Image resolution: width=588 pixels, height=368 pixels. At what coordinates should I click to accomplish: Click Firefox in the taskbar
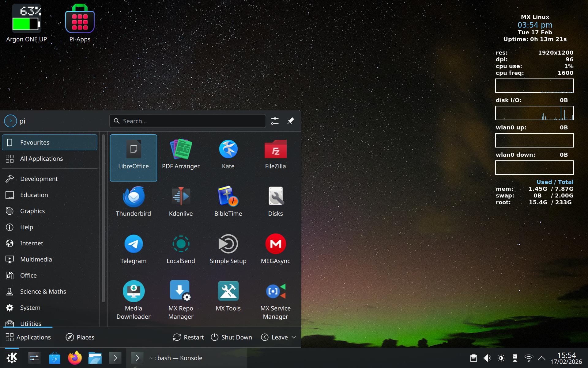[75, 358]
